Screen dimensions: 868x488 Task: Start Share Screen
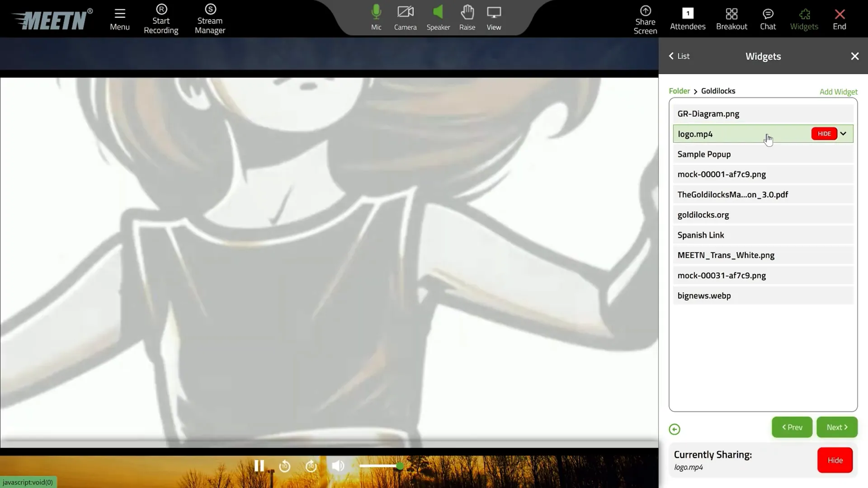pos(645,20)
